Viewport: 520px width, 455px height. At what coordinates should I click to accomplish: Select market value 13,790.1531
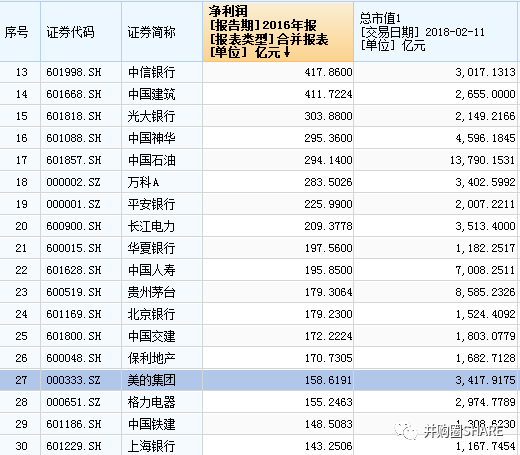(x=435, y=160)
